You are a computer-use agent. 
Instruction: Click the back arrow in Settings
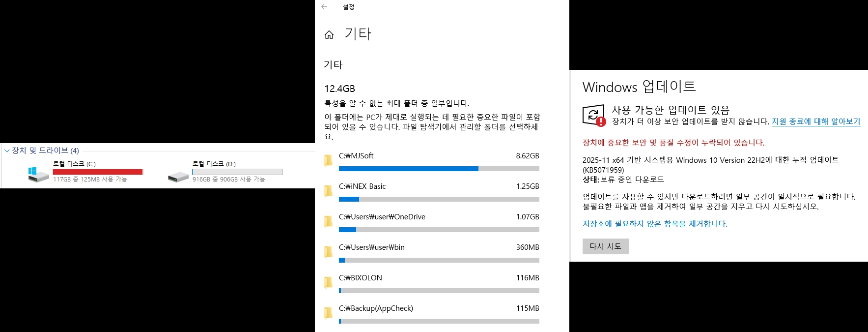[x=324, y=7]
